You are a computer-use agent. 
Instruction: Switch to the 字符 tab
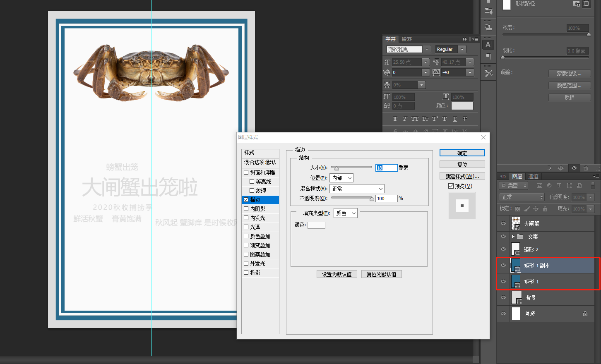(390, 39)
